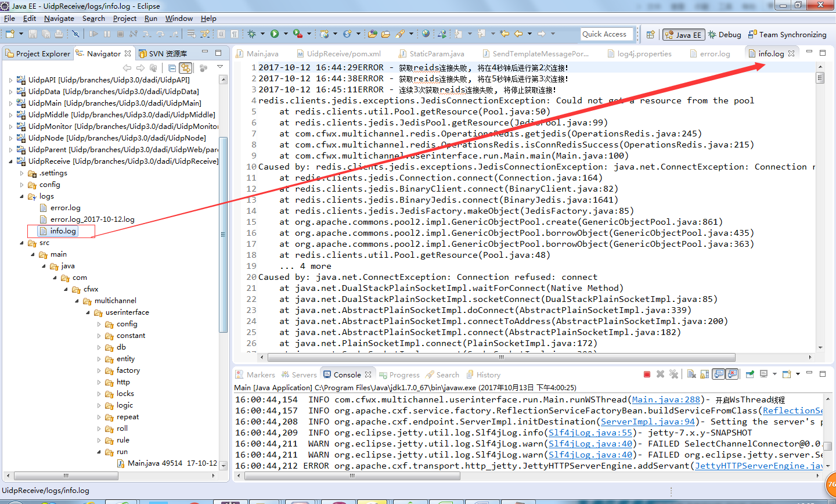Switch to Main.java editor tab
The image size is (836, 504).
tap(257, 53)
